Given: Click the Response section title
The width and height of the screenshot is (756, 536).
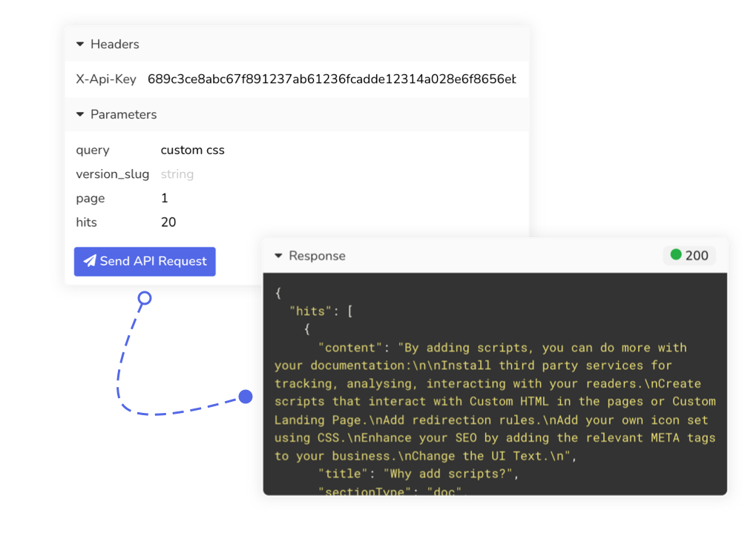Looking at the screenshot, I should click(x=317, y=256).
